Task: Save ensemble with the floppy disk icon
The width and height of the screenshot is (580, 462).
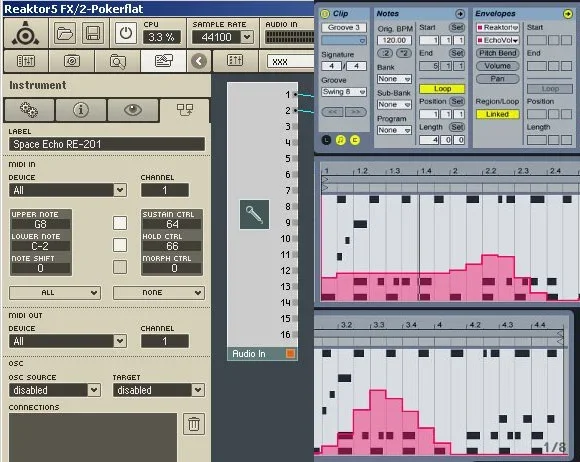Action: pyautogui.click(x=92, y=34)
